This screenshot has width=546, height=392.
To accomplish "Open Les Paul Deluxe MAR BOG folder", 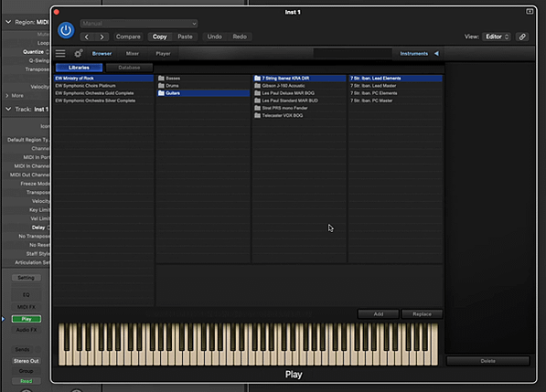I will (299, 93).
